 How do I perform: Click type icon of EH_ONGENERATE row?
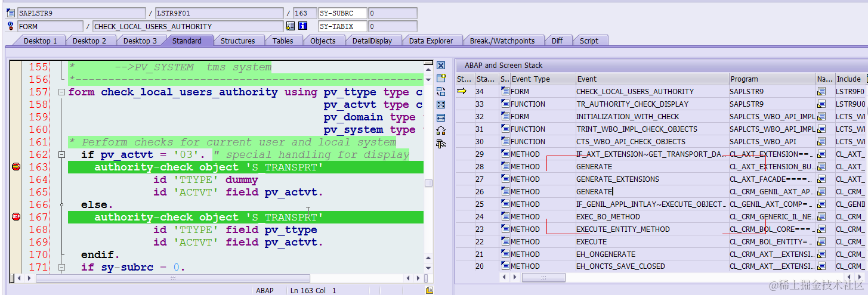coord(505,254)
